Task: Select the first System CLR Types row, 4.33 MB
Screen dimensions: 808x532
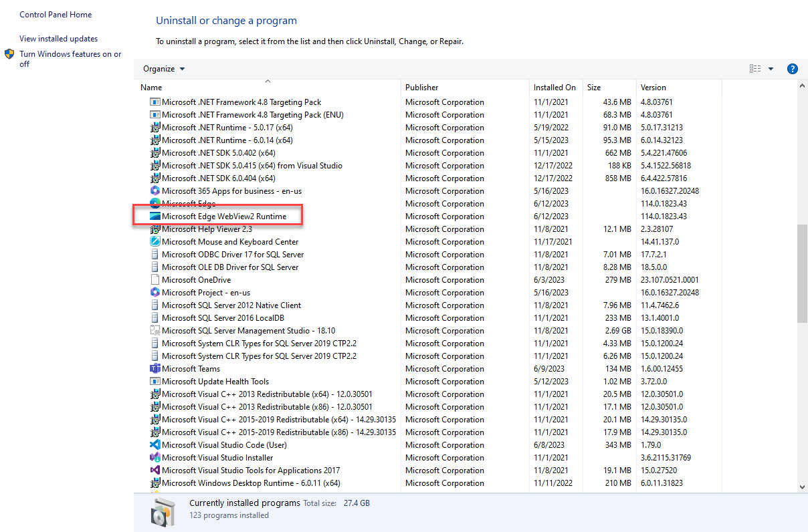Action: point(428,344)
